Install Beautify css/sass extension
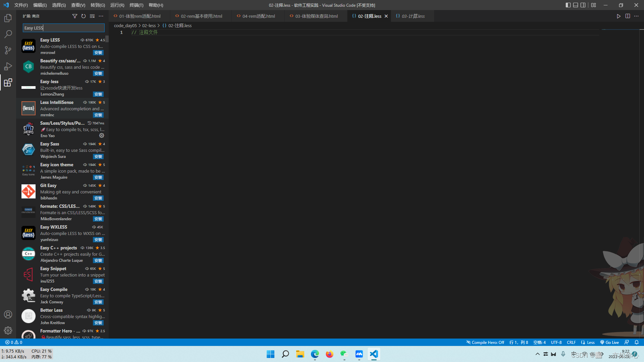Viewport: 644px width, 362px height. coord(98,73)
